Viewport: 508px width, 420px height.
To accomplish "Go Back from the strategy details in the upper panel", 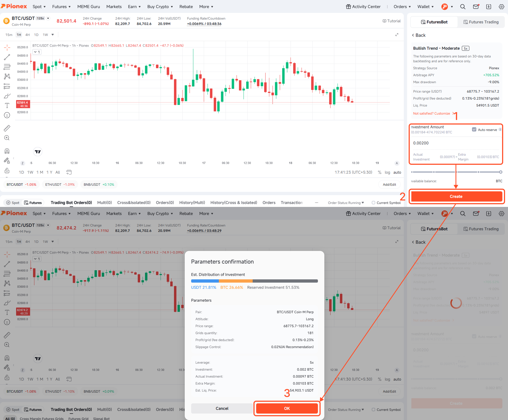I will pos(419,35).
